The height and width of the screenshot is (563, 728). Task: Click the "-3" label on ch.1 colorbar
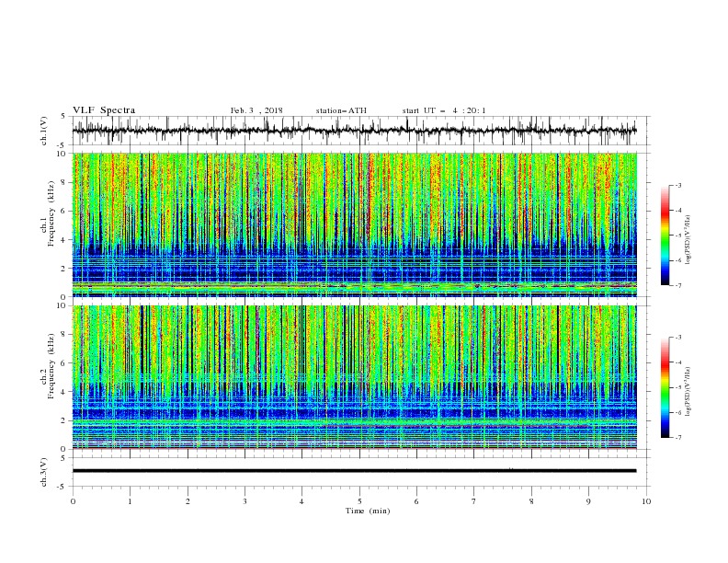(677, 185)
